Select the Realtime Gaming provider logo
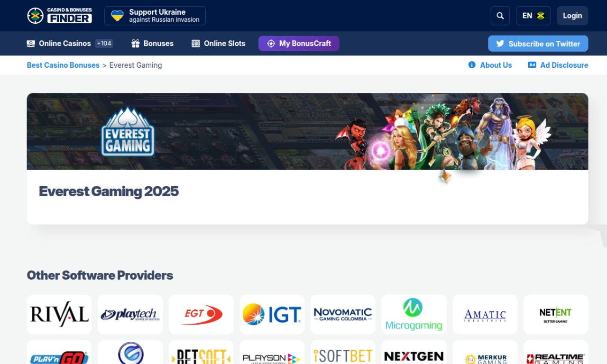 (x=556, y=352)
